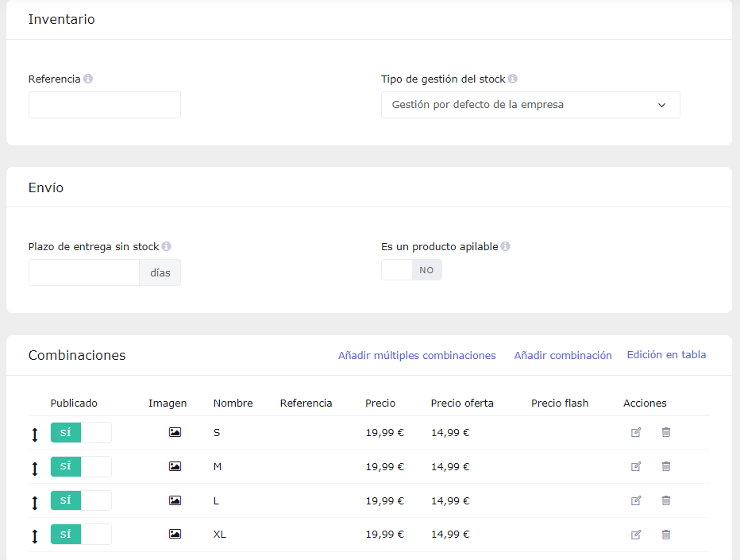
Task: Edit the XL combination
Action: point(636,535)
